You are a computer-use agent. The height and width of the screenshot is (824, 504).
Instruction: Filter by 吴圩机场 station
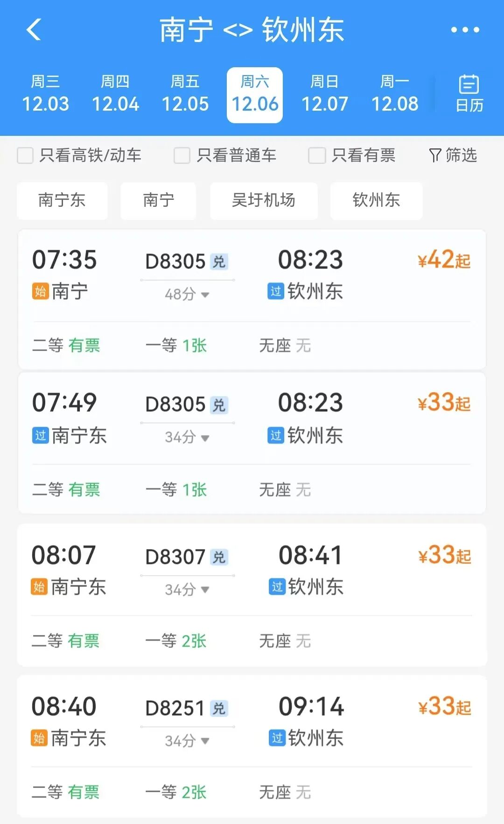pyautogui.click(x=264, y=201)
